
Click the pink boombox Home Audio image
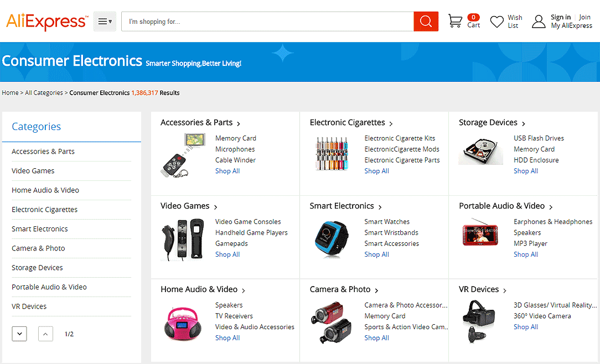pos(183,324)
